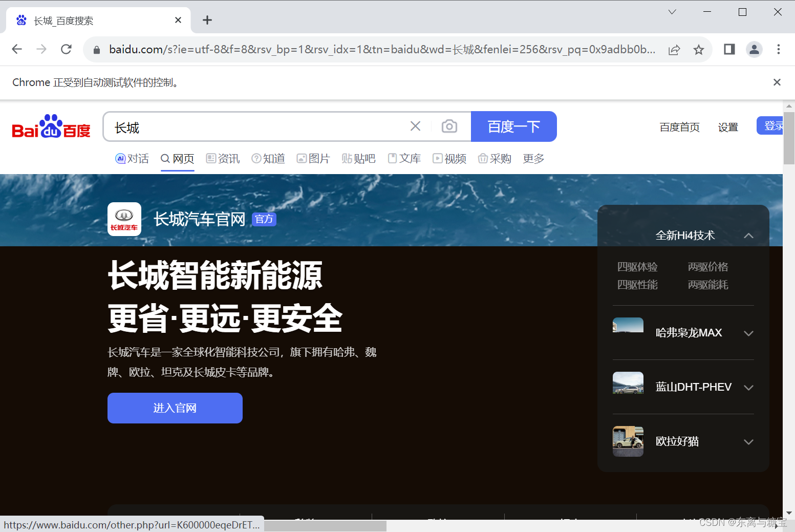Click the scrollbar up arrow
795x532 pixels.
(x=789, y=106)
